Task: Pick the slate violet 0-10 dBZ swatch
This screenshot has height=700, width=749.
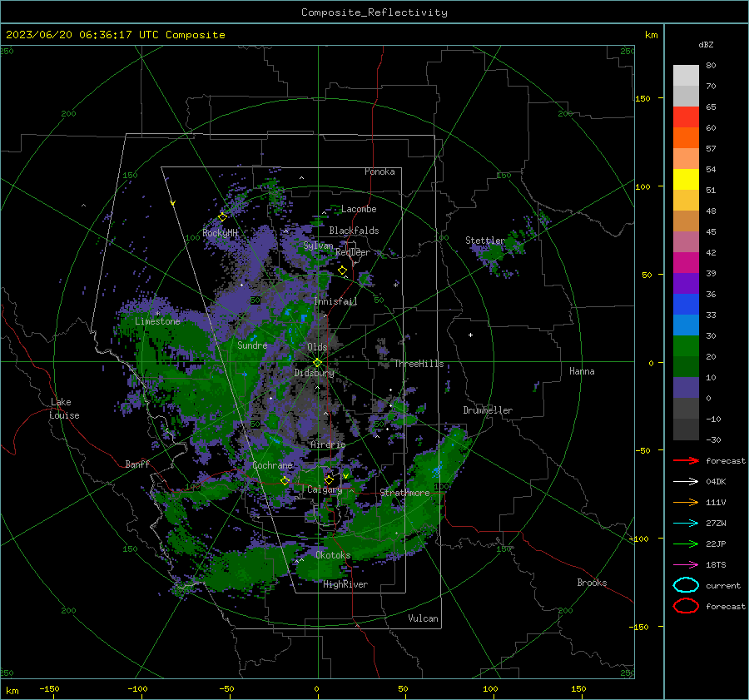Action: point(686,388)
